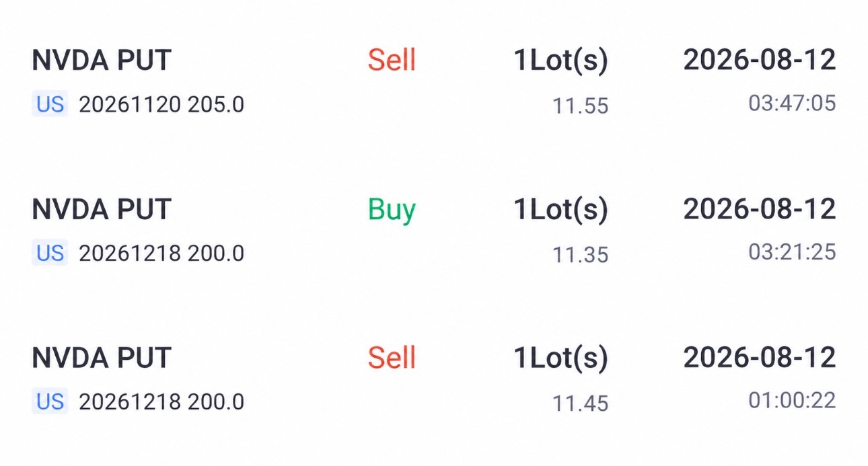Select the red Sell label at 03:47:05
The height and width of the screenshot is (466, 868).
pos(392,61)
